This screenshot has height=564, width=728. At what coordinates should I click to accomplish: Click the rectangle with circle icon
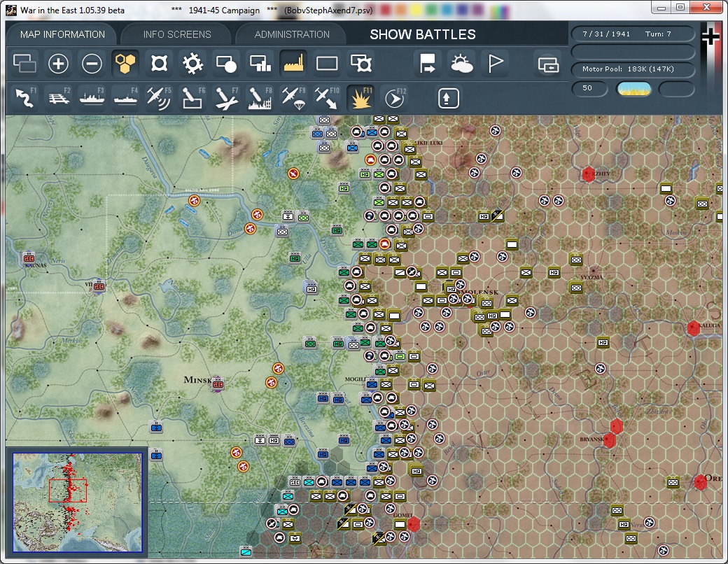coord(226,63)
